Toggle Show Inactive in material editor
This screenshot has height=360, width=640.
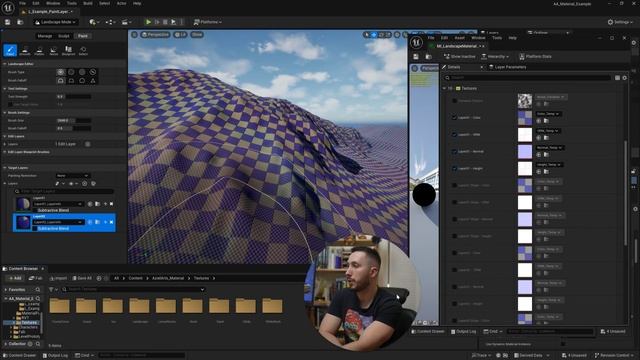coord(459,56)
